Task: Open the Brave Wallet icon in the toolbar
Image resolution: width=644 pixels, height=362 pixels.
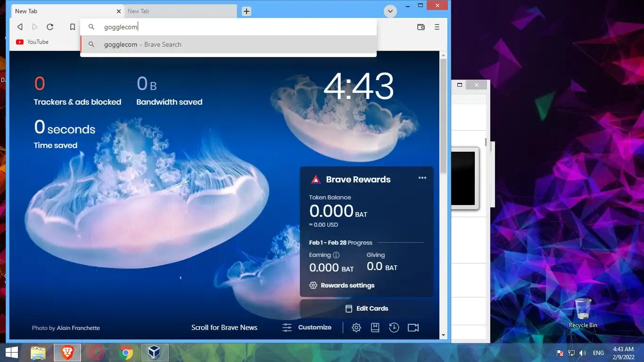Action: 421,27
